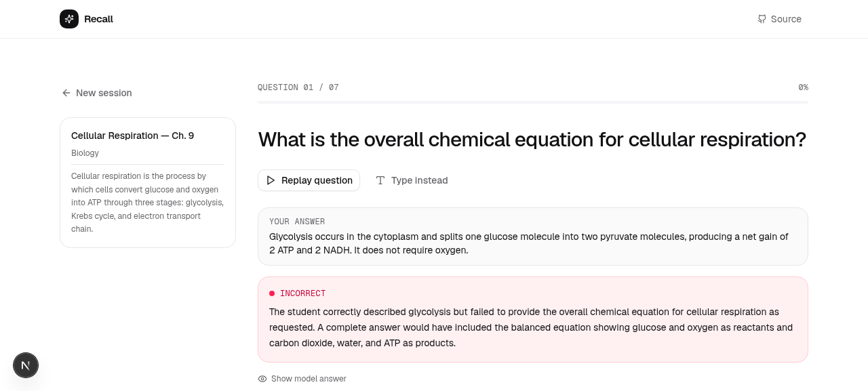The width and height of the screenshot is (868, 391).
Task: Click the GitHub icon beside Source
Action: point(762,19)
